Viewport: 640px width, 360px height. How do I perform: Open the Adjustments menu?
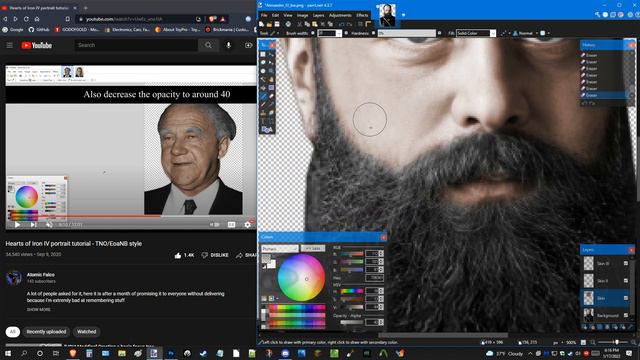[x=340, y=15]
